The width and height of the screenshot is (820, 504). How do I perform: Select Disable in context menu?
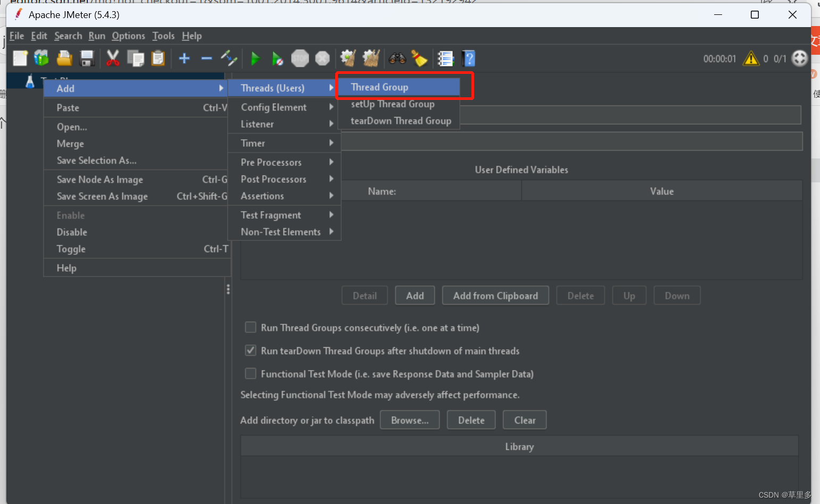(x=136, y=232)
